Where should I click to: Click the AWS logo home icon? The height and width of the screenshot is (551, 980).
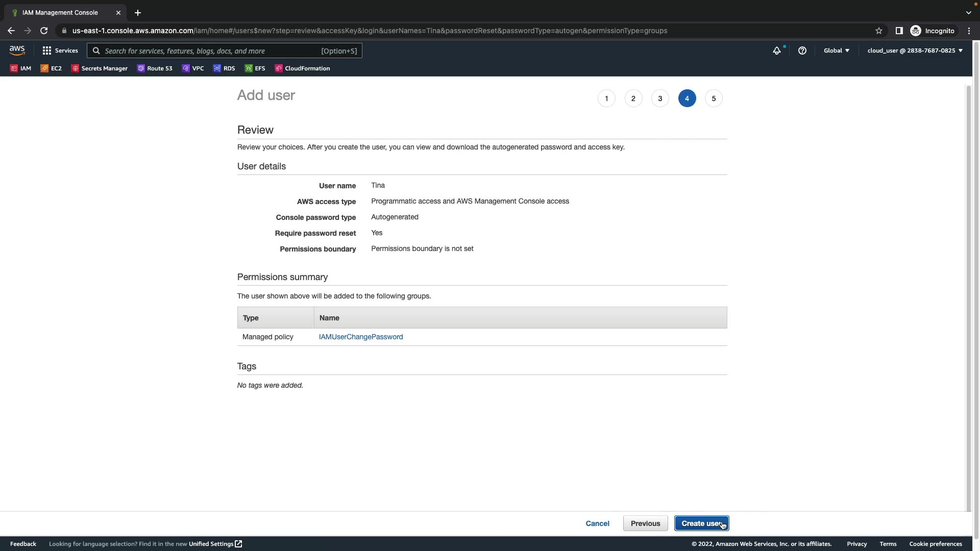[x=17, y=51]
